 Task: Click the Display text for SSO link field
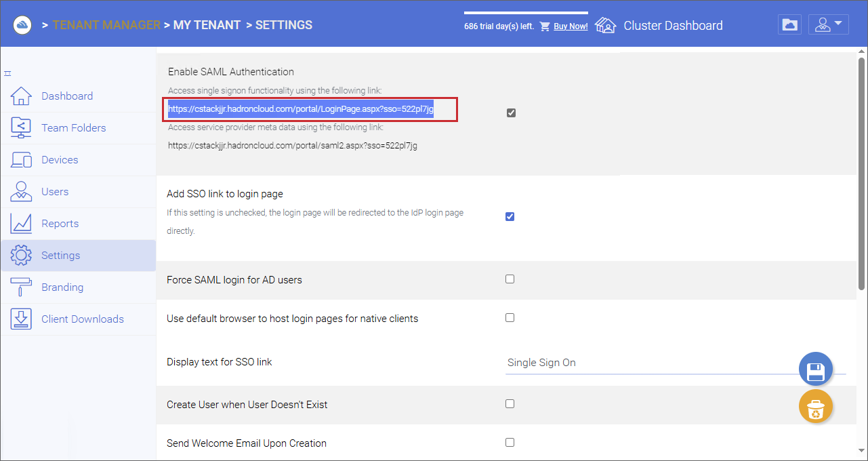(676, 363)
